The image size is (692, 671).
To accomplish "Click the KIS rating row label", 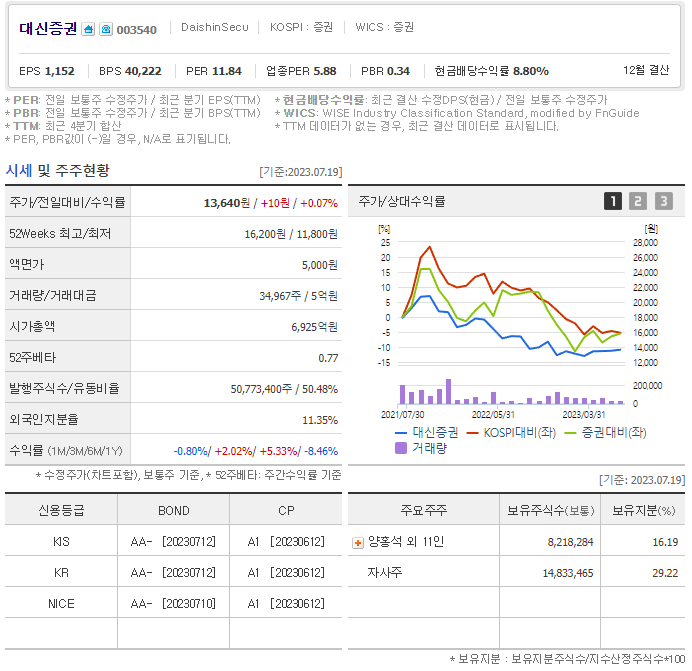I will [x=61, y=542].
